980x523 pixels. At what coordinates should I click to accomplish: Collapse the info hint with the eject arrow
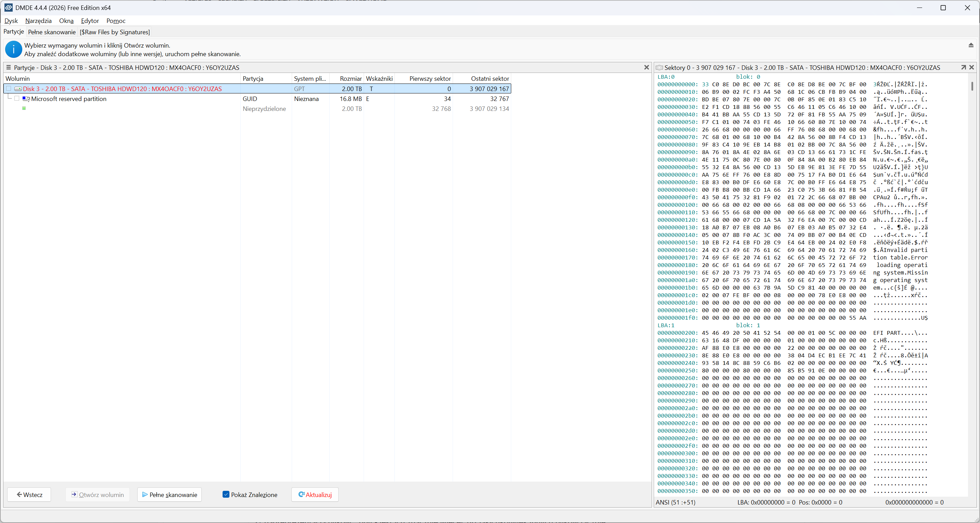click(x=971, y=45)
